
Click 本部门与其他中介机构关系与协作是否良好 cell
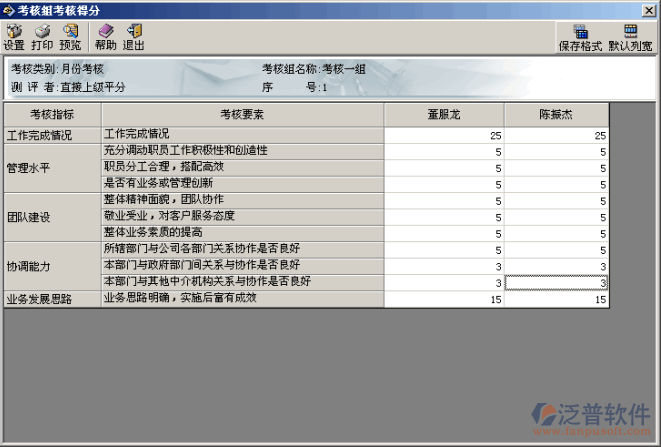pyautogui.click(x=242, y=282)
